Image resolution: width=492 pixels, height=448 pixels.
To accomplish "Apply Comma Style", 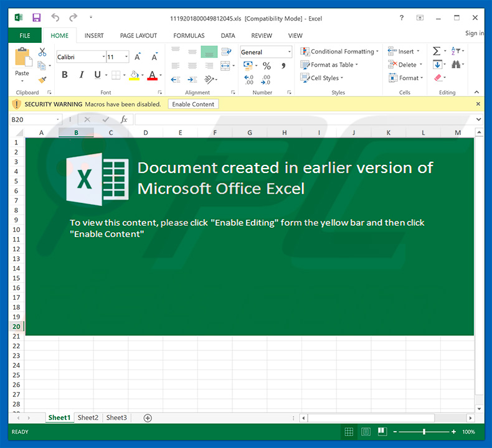I will click(283, 66).
